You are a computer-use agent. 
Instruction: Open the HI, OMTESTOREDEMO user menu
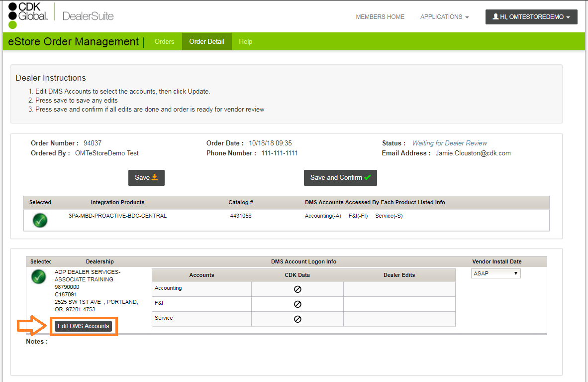[x=531, y=17]
